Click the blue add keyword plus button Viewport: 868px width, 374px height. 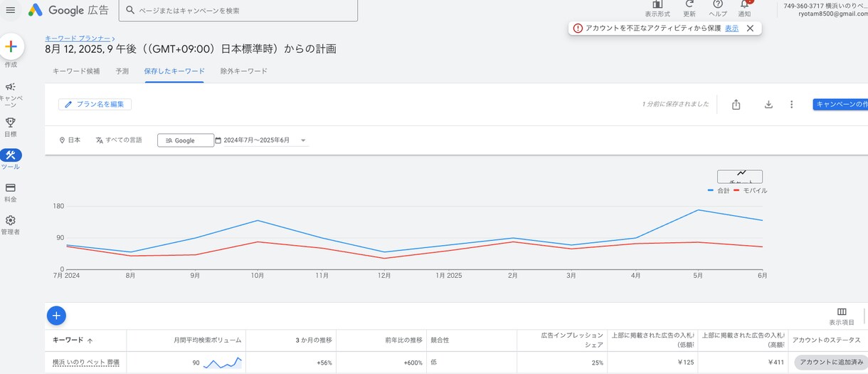click(57, 315)
